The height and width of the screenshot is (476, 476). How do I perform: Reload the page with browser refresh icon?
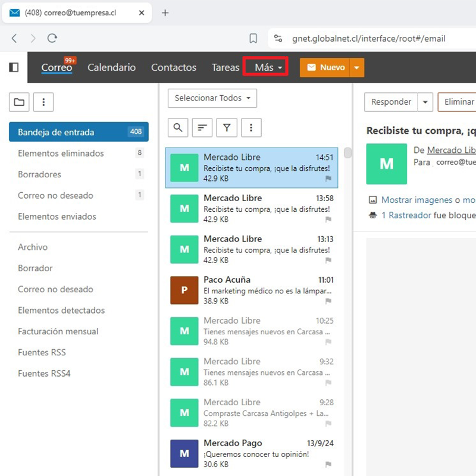[x=52, y=38]
